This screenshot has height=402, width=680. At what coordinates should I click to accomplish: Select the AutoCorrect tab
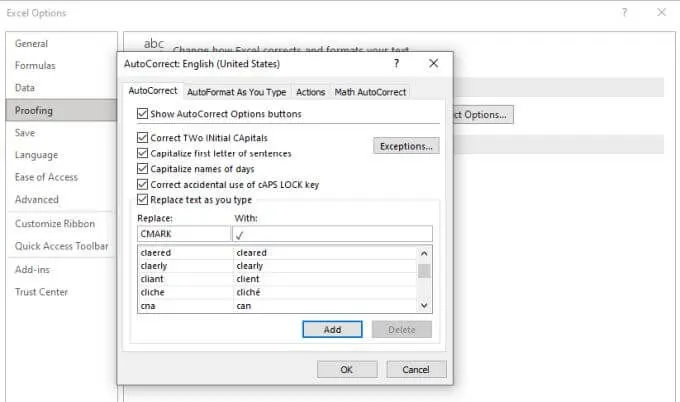click(x=153, y=91)
